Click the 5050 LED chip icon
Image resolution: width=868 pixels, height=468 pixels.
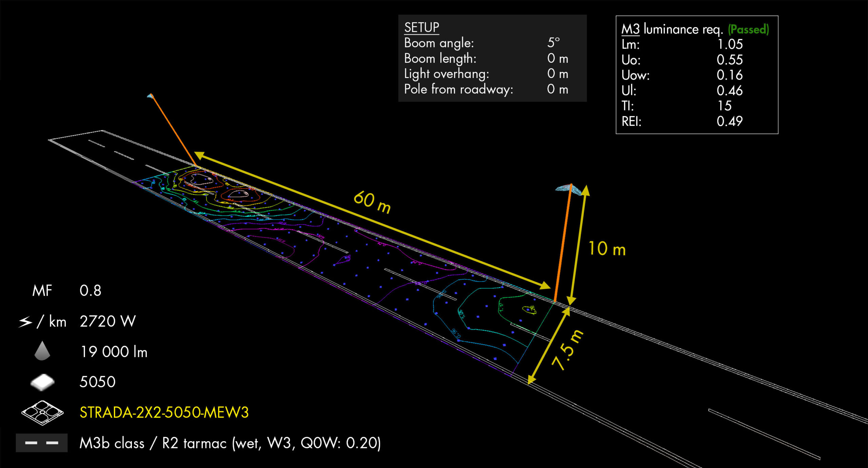click(42, 382)
